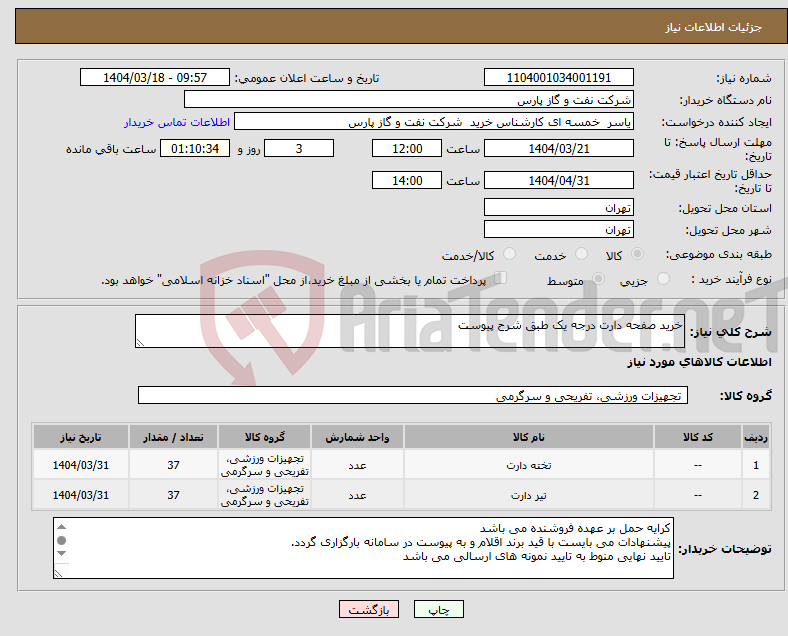Click the resize grip of description text area
The image size is (788, 636).
coord(140,343)
